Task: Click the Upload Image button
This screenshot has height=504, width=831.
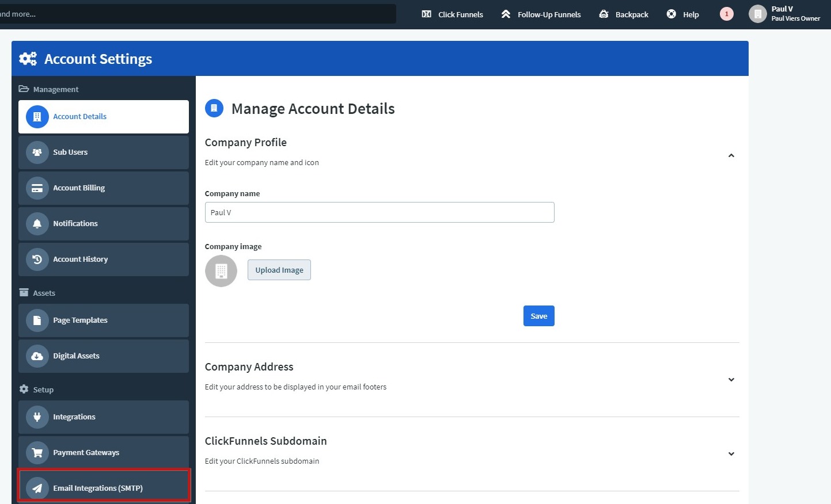Action: [279, 270]
